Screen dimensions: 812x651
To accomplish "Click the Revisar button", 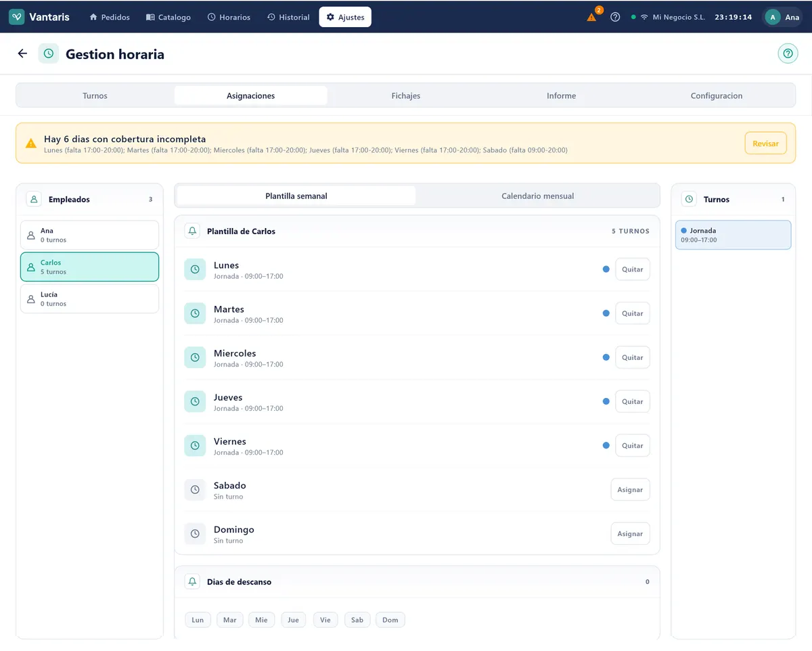I will click(x=766, y=143).
